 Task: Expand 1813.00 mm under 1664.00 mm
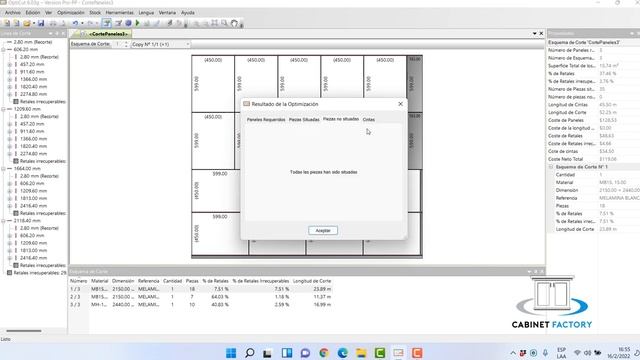(10, 198)
